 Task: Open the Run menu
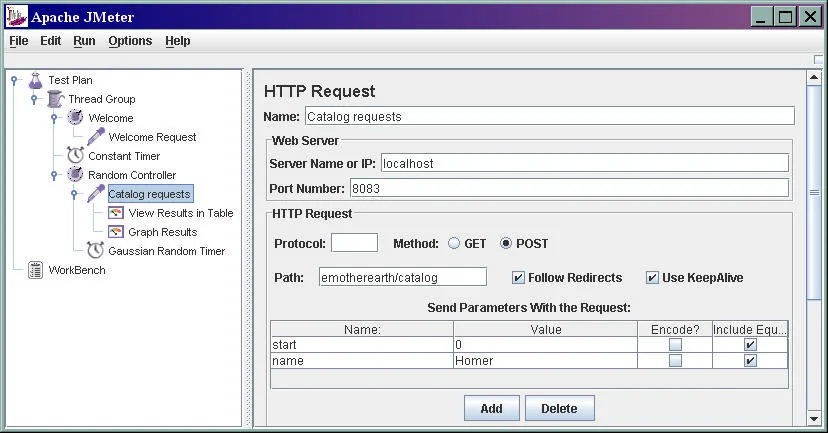(84, 41)
